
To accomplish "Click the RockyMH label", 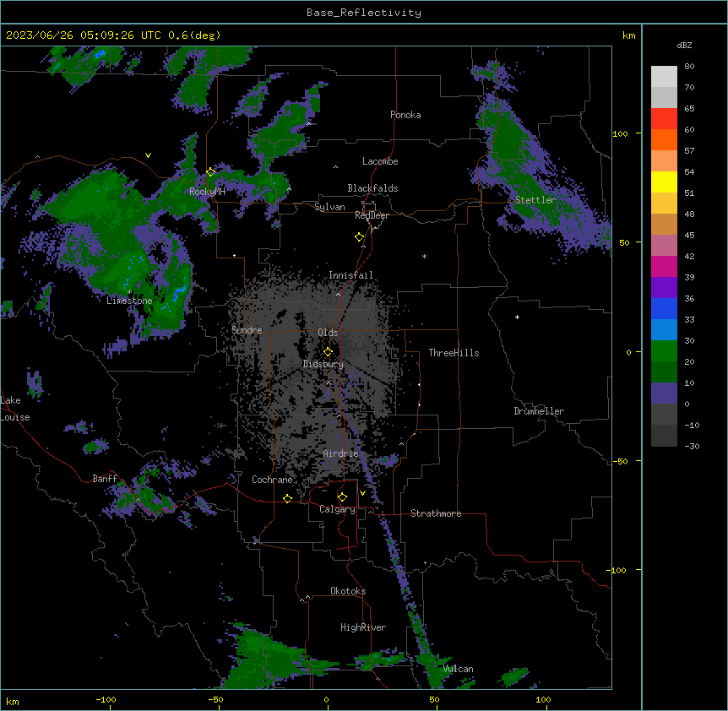I will coord(207,192).
